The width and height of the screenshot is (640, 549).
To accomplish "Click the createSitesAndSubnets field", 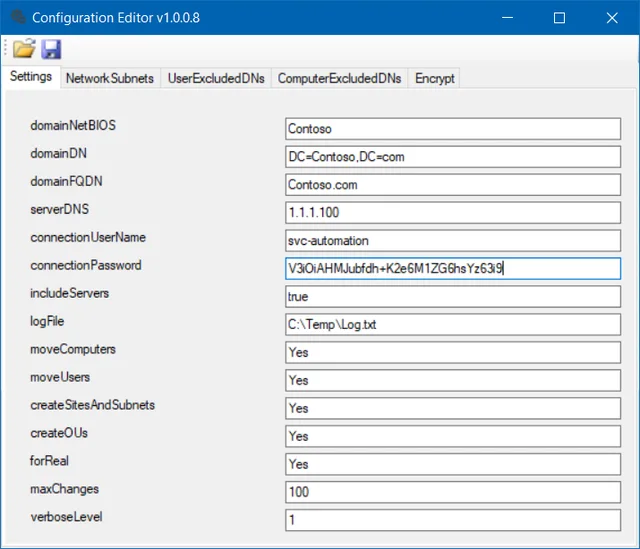I will click(453, 409).
